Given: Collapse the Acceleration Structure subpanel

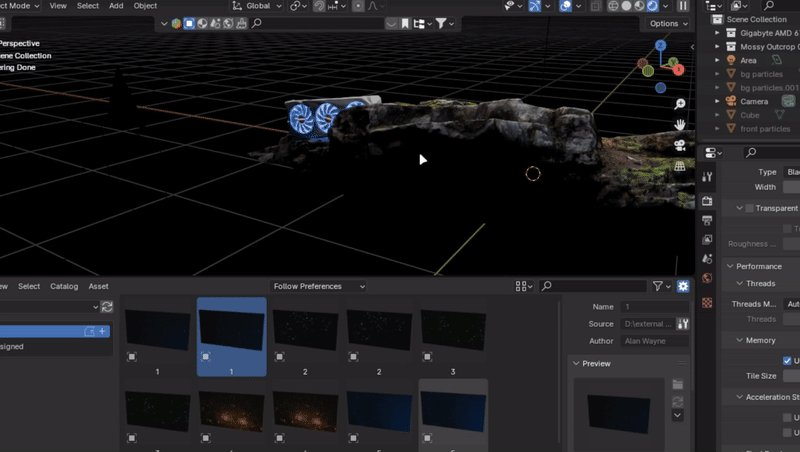Looking at the screenshot, I should (739, 397).
